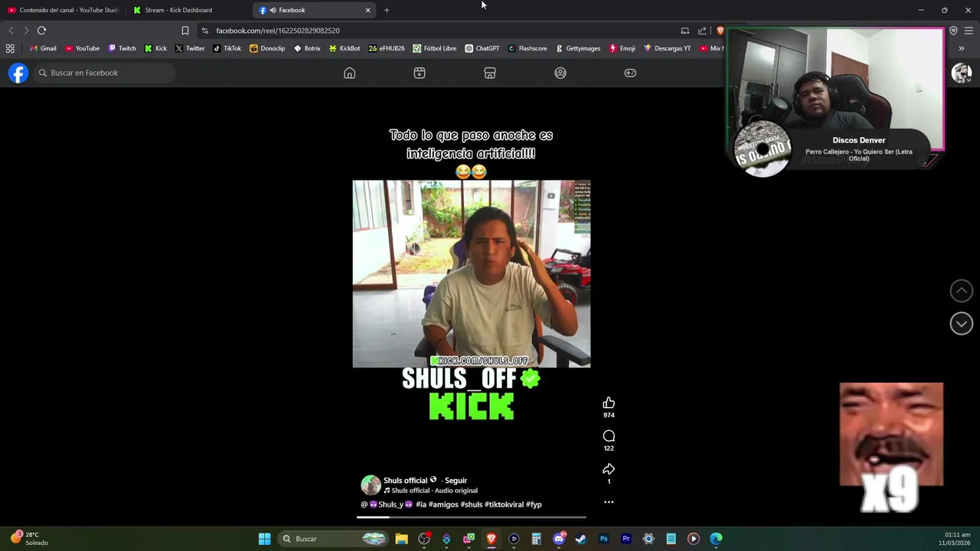Screen dimensions: 980x551
Task: Open the Gettyimages bookmark
Action: pyautogui.click(x=578, y=48)
